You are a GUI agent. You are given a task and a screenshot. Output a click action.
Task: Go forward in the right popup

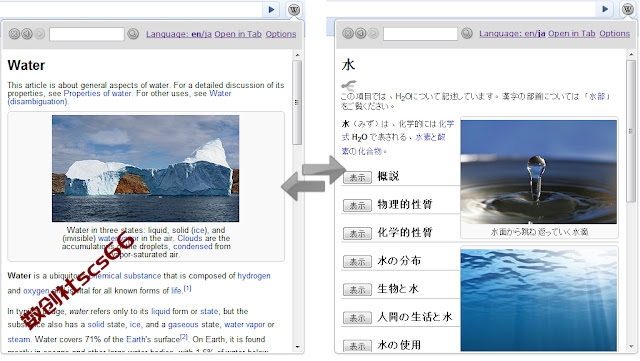coord(373,33)
